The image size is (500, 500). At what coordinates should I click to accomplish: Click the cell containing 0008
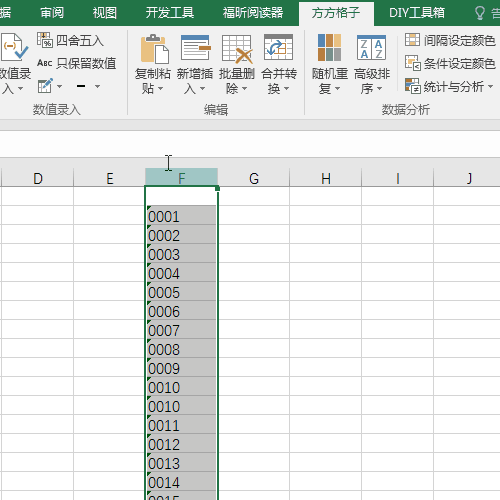click(181, 348)
